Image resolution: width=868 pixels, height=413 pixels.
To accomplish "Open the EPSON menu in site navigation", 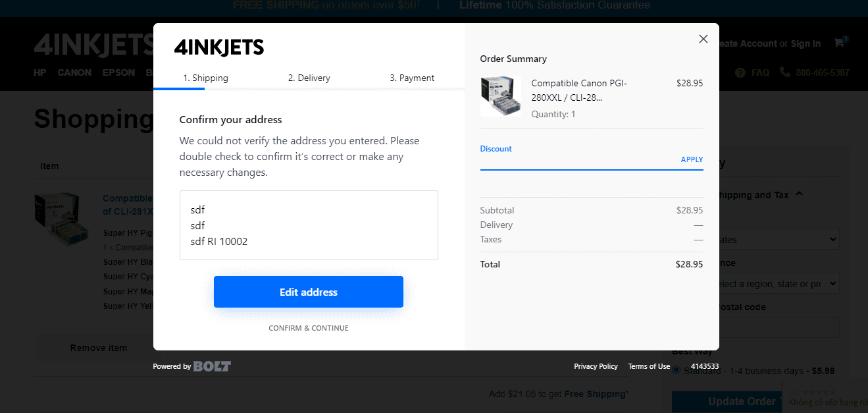I will [118, 72].
